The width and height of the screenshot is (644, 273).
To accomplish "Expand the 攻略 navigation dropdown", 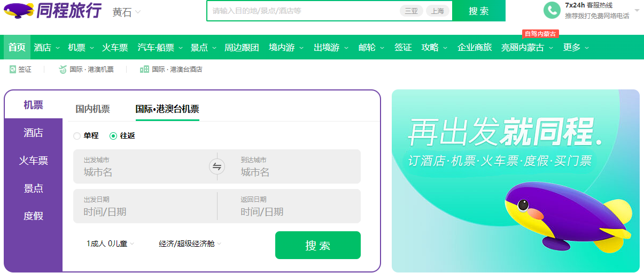I will tap(445, 48).
